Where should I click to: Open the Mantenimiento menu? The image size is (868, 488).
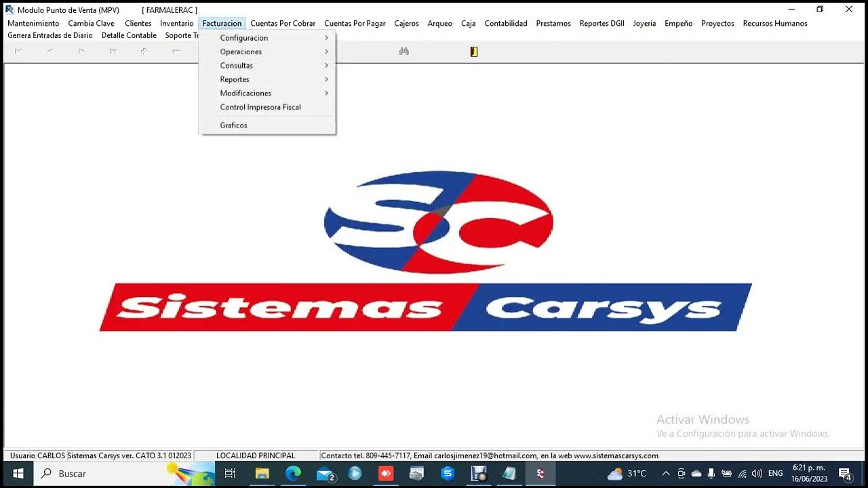pos(33,23)
